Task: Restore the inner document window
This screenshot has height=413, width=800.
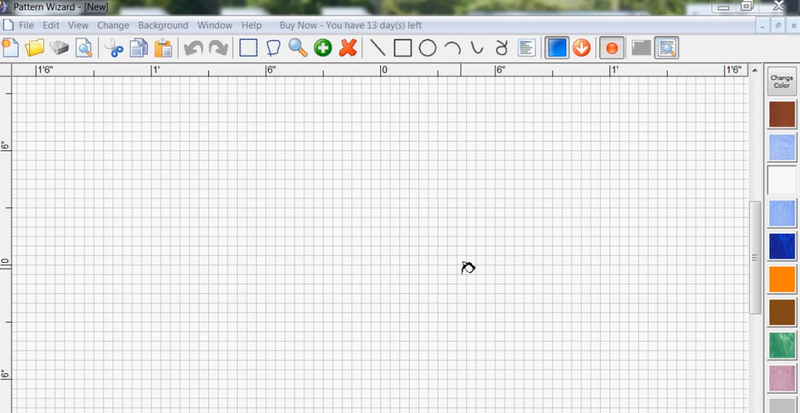Action: tap(778, 26)
